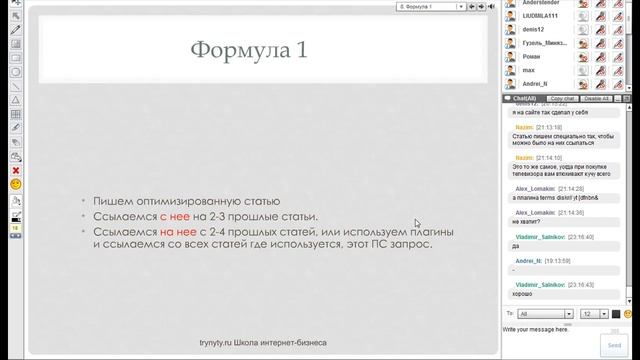Image resolution: width=640 pixels, height=360 pixels.
Task: Click the Copy chat button
Action: [562, 98]
